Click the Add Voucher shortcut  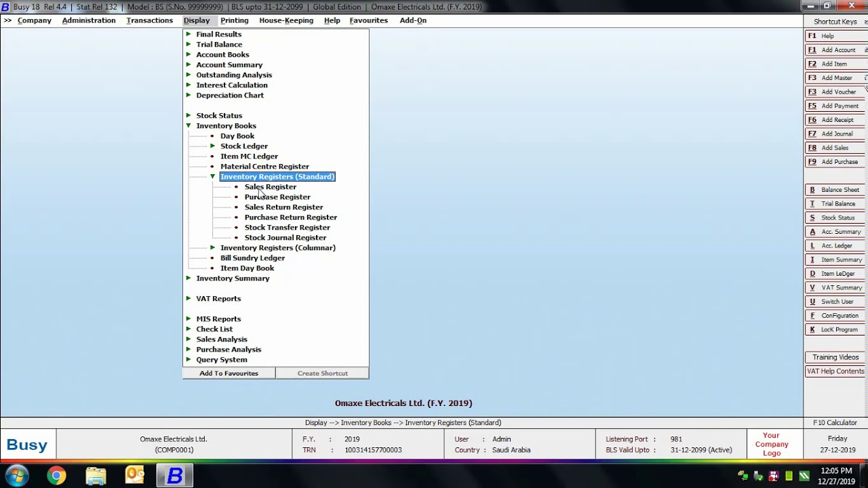[x=835, y=91]
